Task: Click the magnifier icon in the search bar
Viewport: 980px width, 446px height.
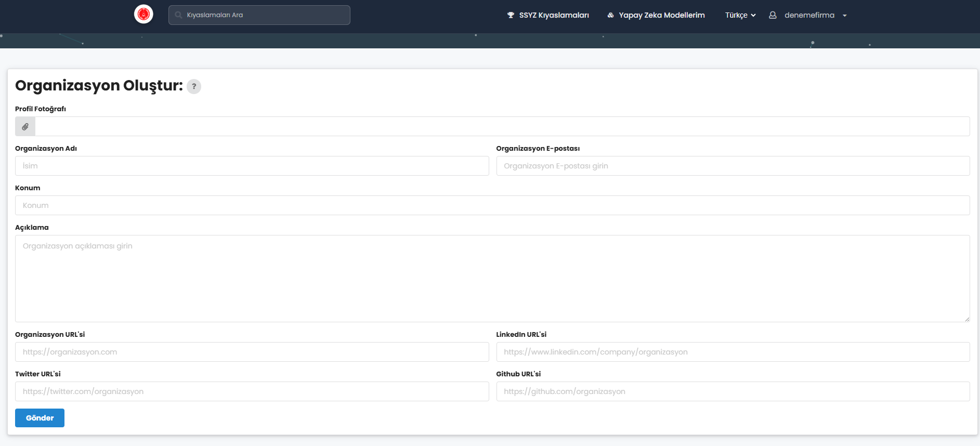Action: (x=178, y=15)
